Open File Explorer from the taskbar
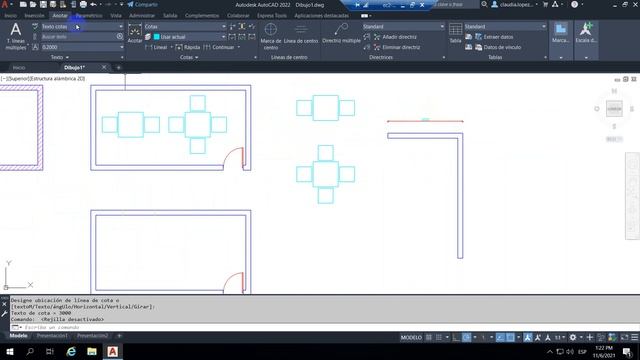The image size is (640, 360). [x=92, y=351]
